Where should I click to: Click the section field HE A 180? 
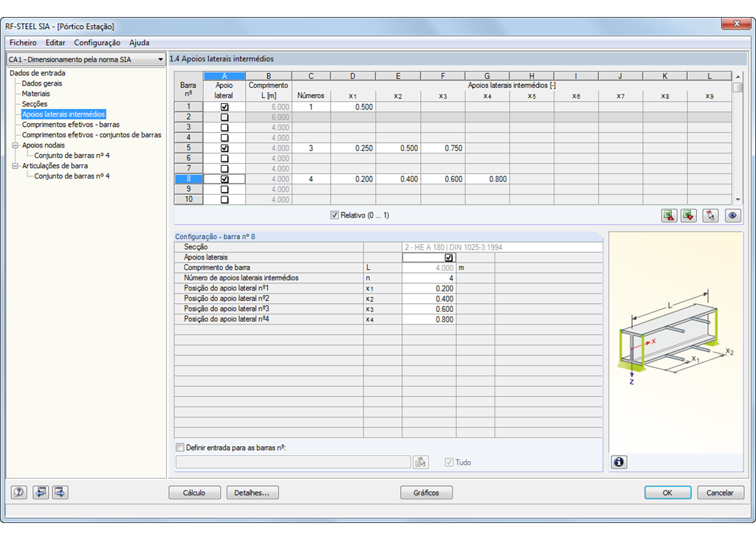502,247
